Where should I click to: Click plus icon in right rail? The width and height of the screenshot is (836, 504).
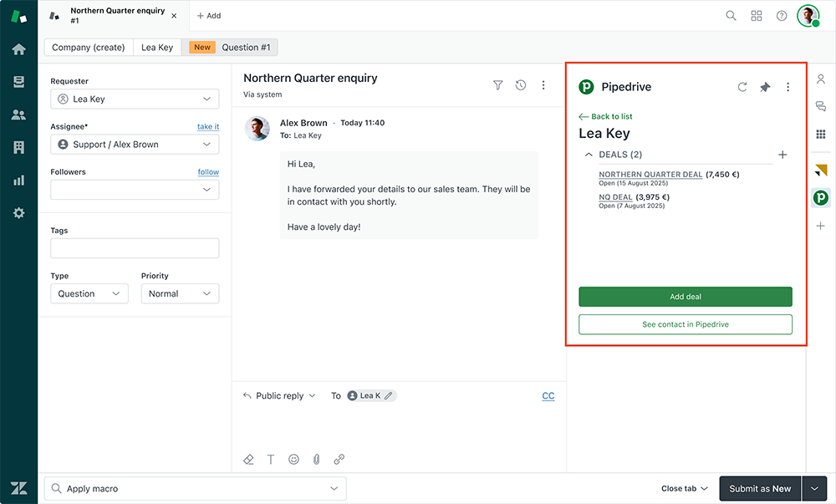(x=821, y=226)
